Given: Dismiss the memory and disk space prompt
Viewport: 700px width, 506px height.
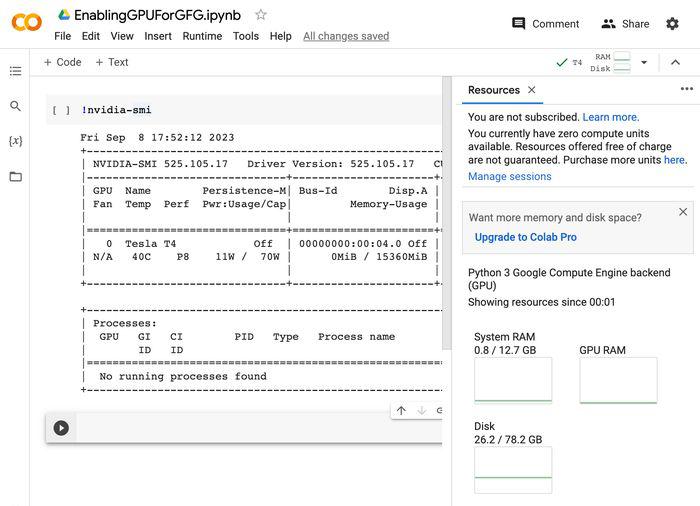Looking at the screenshot, I should click(x=683, y=212).
